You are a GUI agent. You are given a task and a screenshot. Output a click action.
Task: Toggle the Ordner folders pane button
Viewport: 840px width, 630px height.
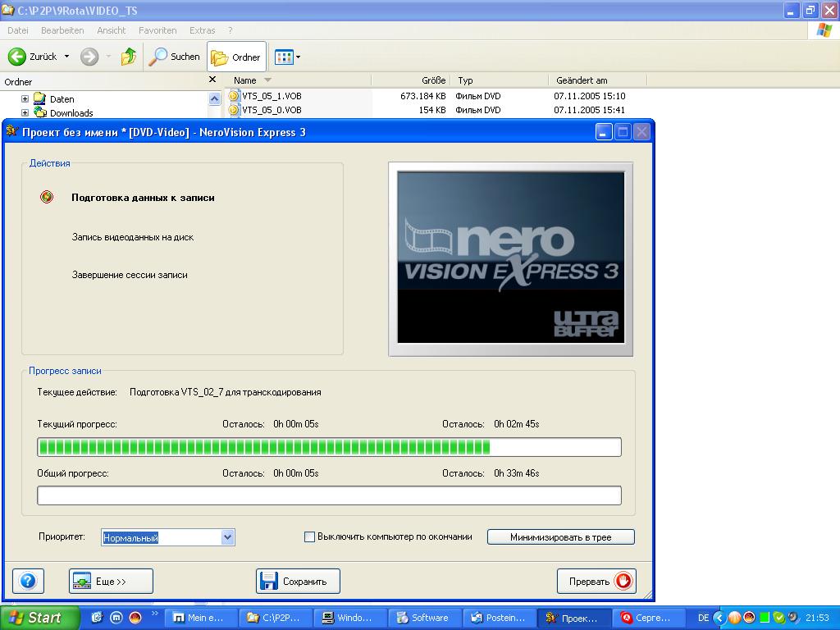[x=236, y=57]
